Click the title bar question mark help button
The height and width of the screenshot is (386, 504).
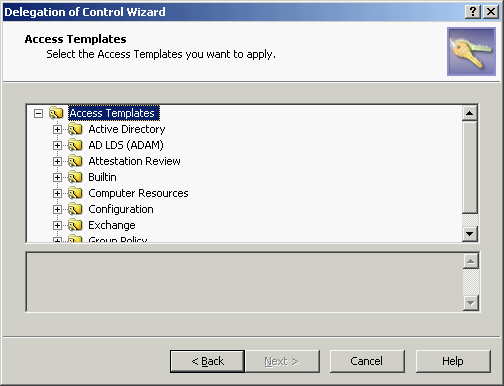tap(473, 12)
